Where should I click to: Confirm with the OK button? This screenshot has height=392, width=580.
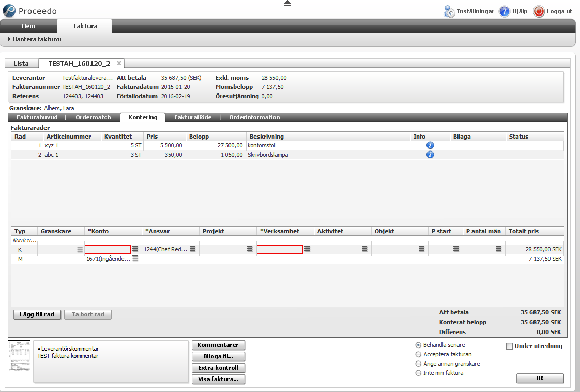[540, 379]
